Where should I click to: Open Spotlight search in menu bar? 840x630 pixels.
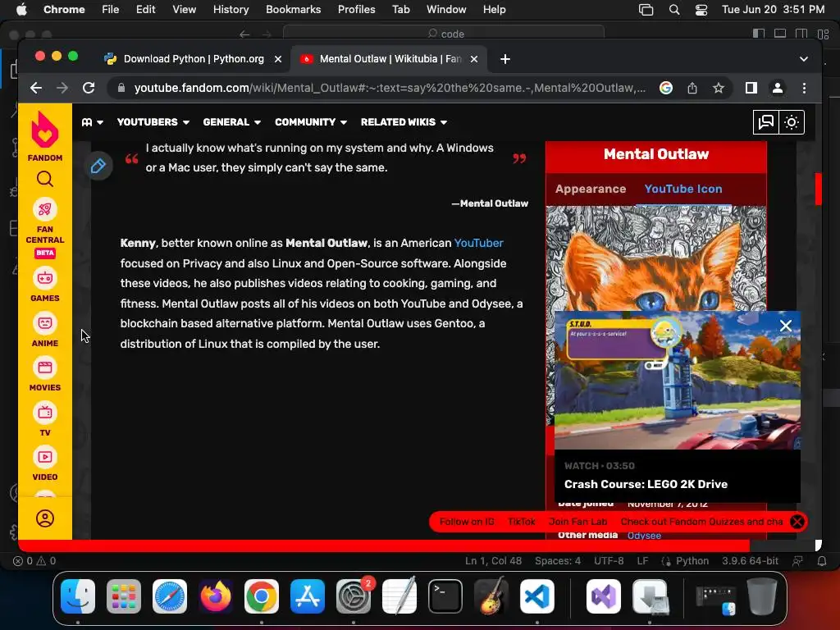(x=674, y=10)
